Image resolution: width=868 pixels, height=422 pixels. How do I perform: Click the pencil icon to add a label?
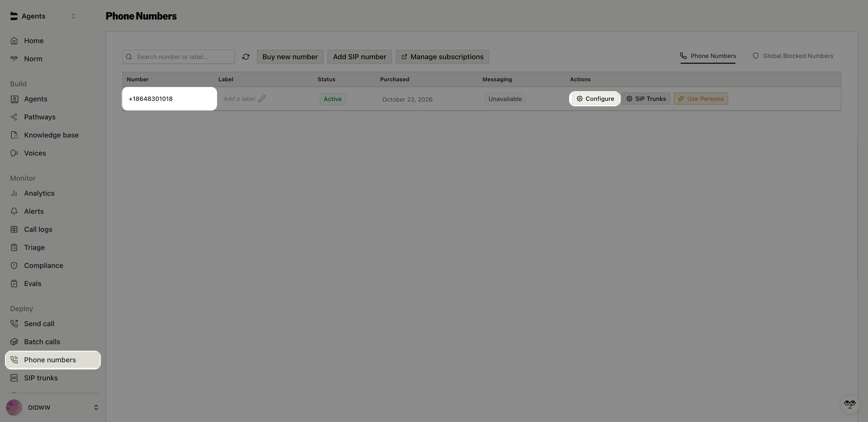click(x=262, y=99)
